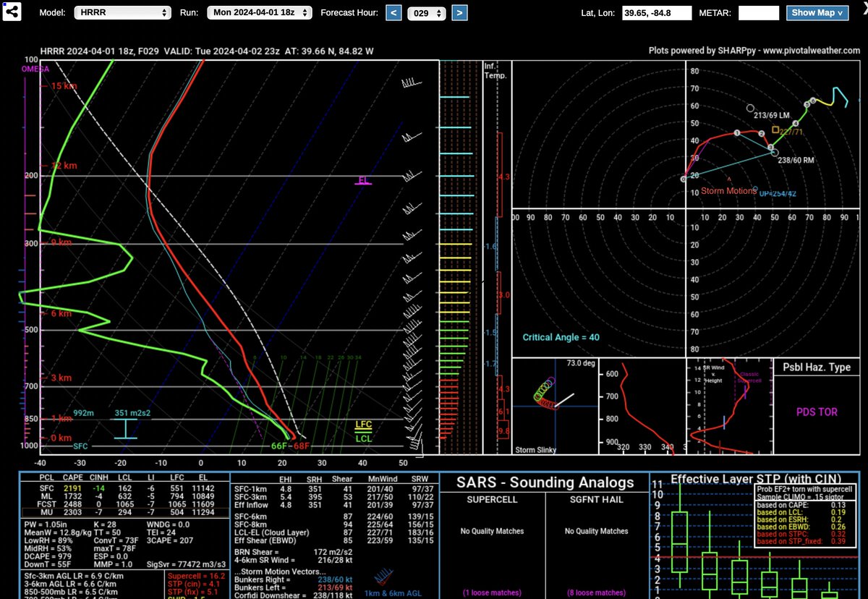Open the Run dropdown showing Mon 2024-04-01 18z

coord(260,13)
